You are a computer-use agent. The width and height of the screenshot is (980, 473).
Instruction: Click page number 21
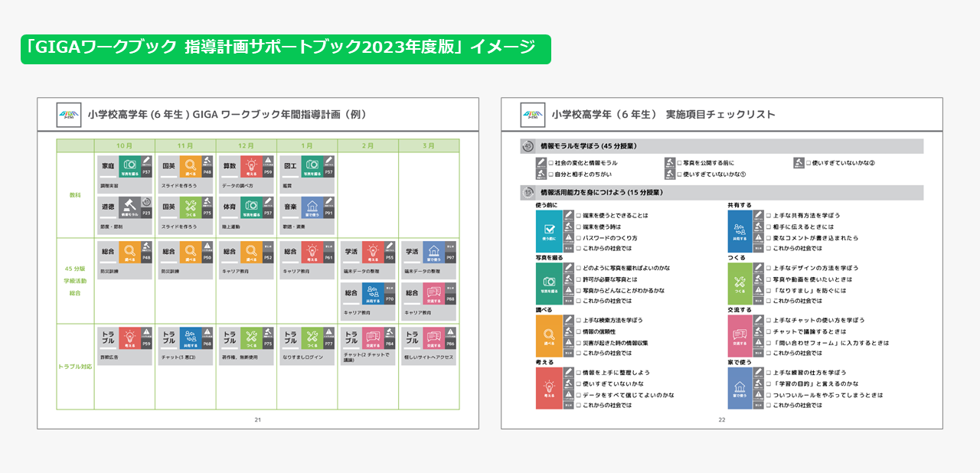click(x=258, y=419)
